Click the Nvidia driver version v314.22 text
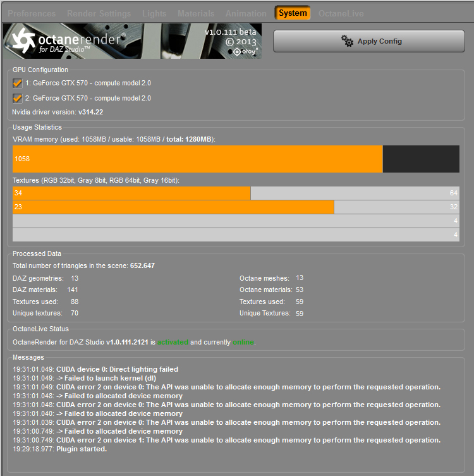The width and height of the screenshot is (474, 476). pos(58,112)
